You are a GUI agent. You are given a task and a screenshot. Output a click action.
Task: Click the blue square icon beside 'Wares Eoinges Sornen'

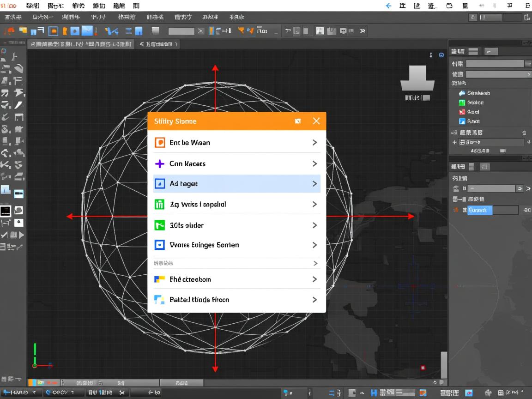click(x=159, y=245)
